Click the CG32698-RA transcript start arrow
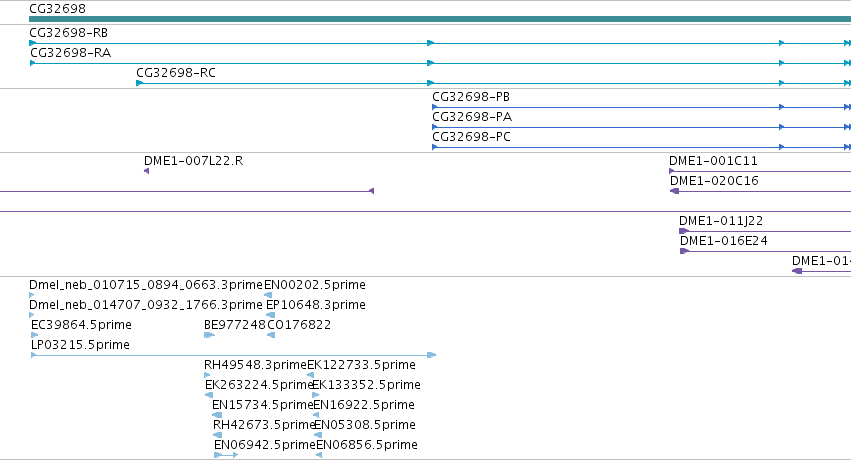 click(33, 63)
